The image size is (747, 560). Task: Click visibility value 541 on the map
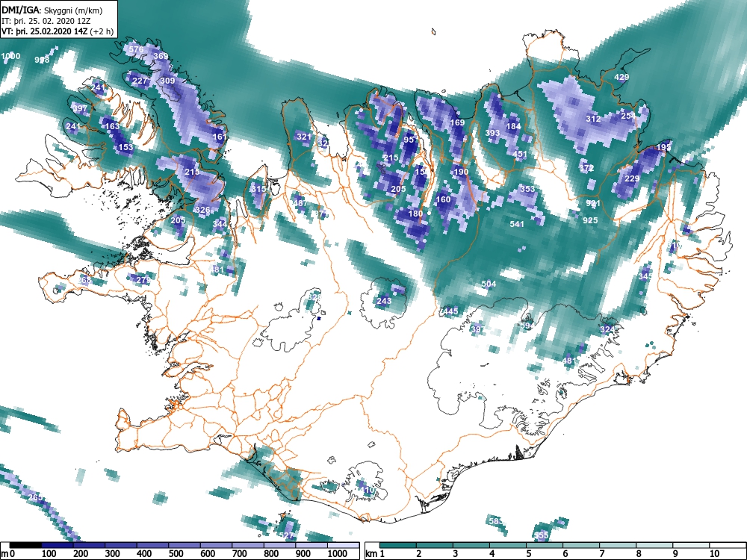pyautogui.click(x=517, y=224)
